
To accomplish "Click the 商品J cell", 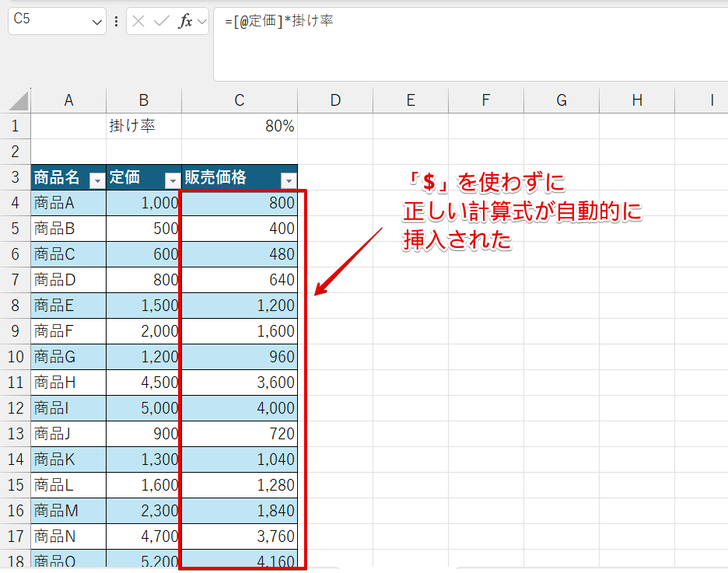I will (68, 434).
